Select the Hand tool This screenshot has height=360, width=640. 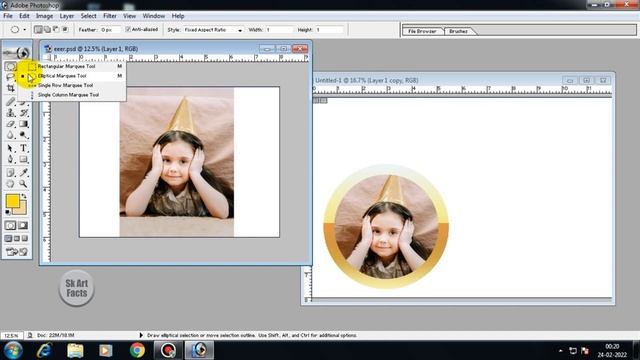[x=11, y=184]
